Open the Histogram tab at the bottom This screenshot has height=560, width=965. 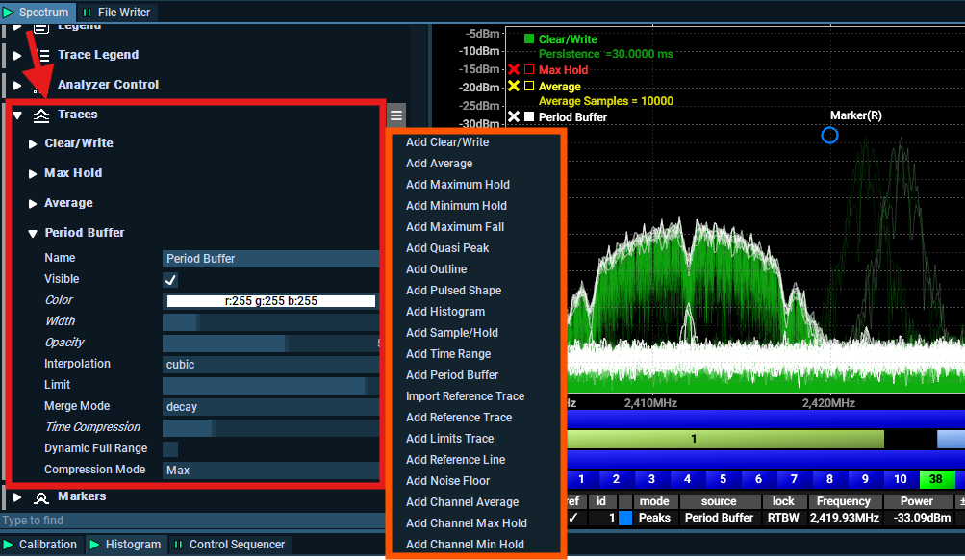[x=125, y=545]
